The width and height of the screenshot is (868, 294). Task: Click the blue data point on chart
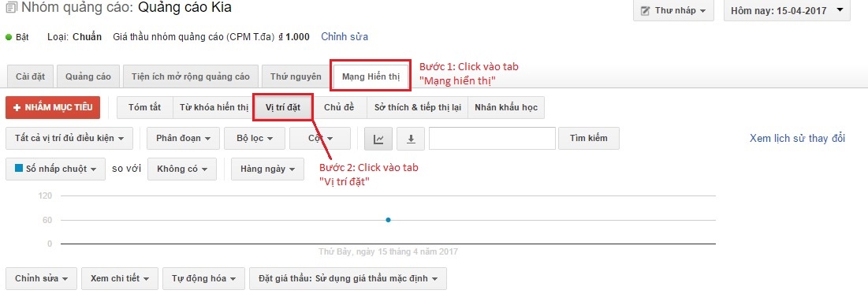click(x=388, y=220)
